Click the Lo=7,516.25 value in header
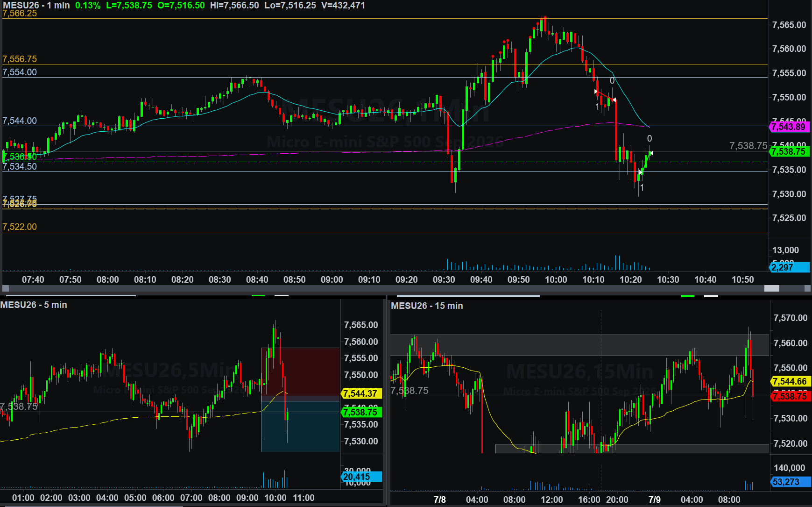 290,5
